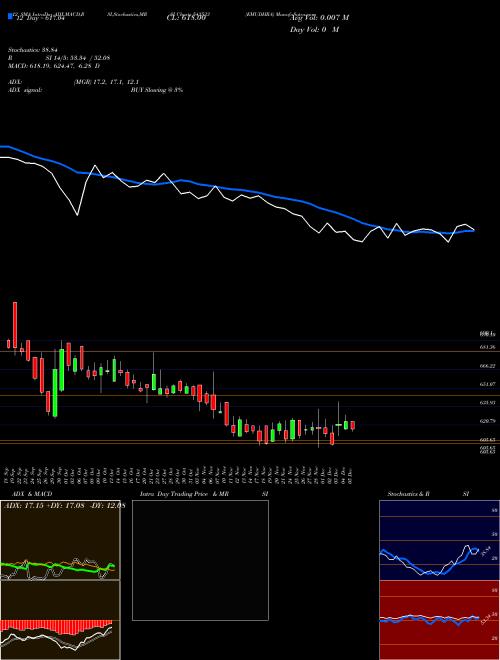
Task: Click the red MACD histogram bars
Action: 56,627
